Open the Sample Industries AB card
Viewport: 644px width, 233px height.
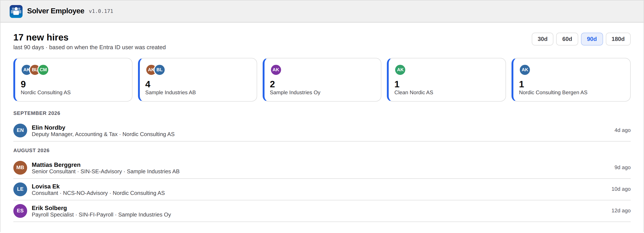[198, 80]
